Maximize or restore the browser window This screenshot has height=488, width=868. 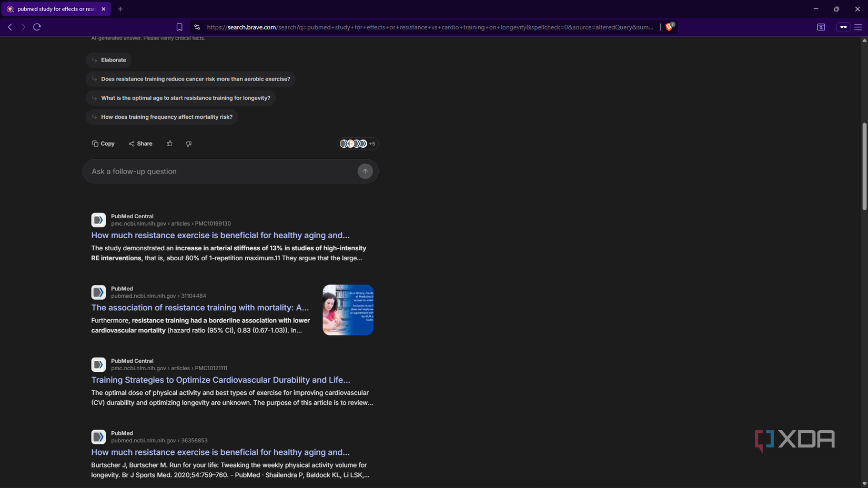pyautogui.click(x=836, y=9)
